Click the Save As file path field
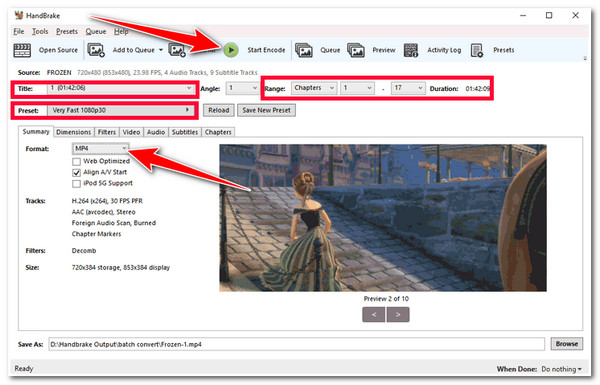The image size is (600, 385). (297, 344)
